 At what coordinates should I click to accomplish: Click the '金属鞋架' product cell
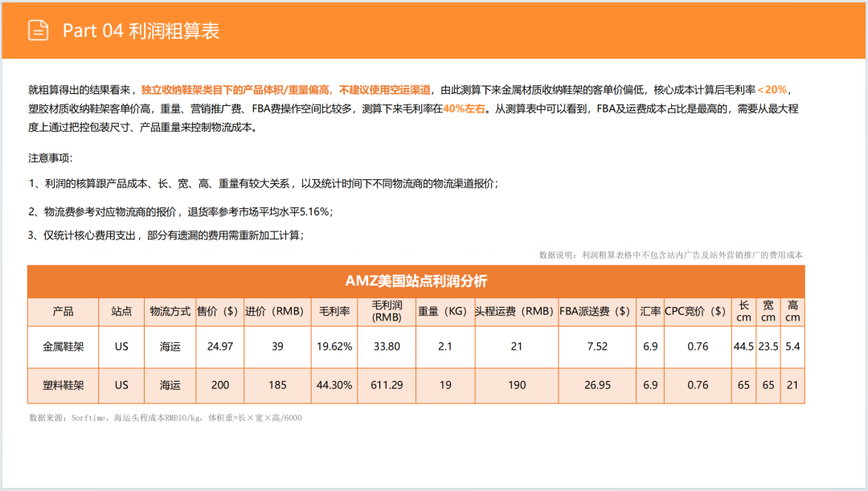[x=63, y=347]
